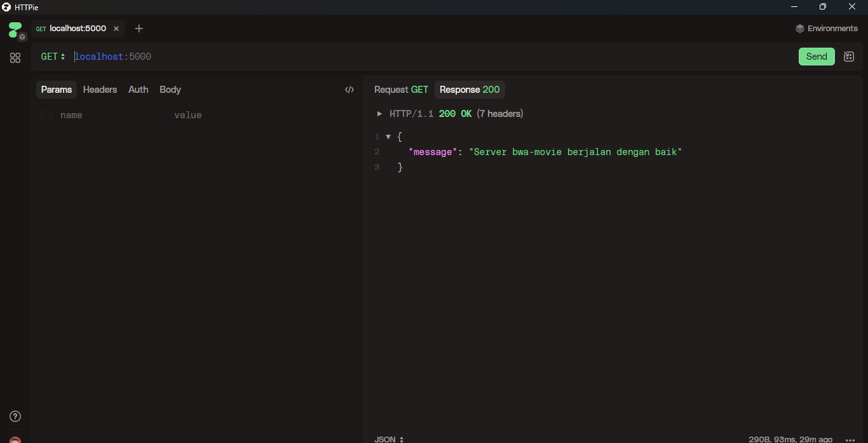
Task: Open a new request tab with plus icon
Action: [139, 29]
